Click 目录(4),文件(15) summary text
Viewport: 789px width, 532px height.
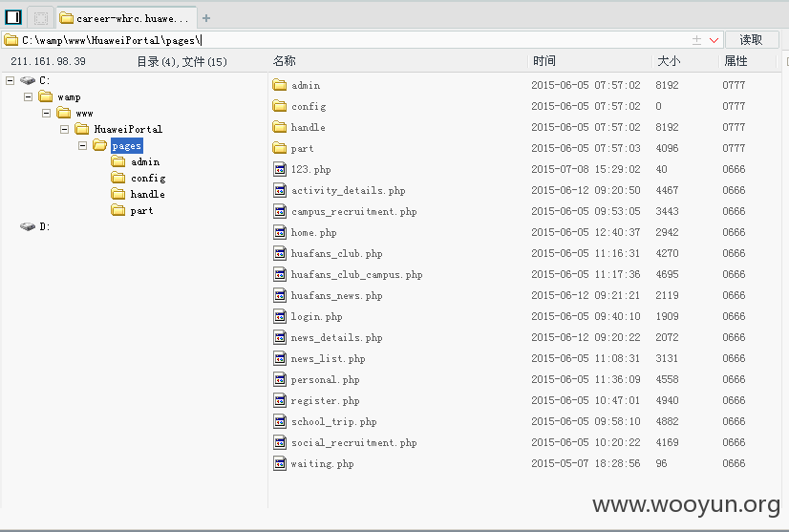182,62
